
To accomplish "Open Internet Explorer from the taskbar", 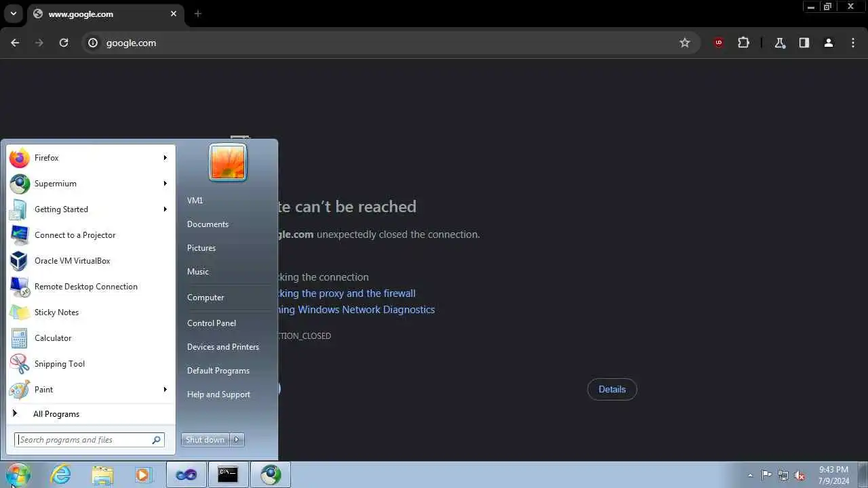I will click(x=61, y=475).
